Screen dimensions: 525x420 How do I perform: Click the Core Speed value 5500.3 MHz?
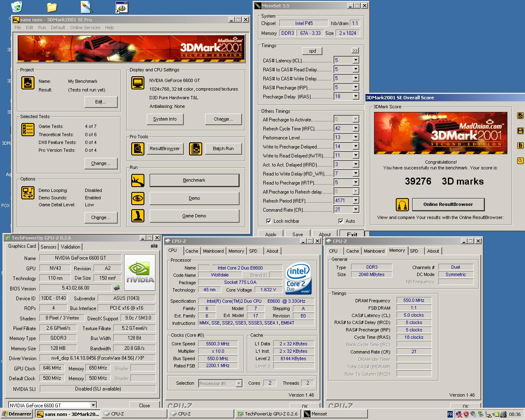[217, 344]
